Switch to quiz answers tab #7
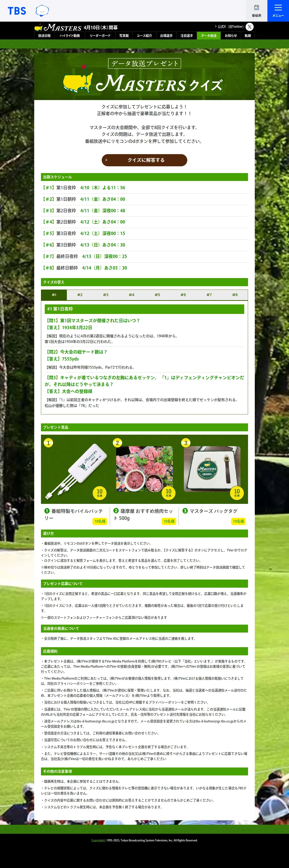Viewport: 289px width, 868px height. [x=209, y=295]
